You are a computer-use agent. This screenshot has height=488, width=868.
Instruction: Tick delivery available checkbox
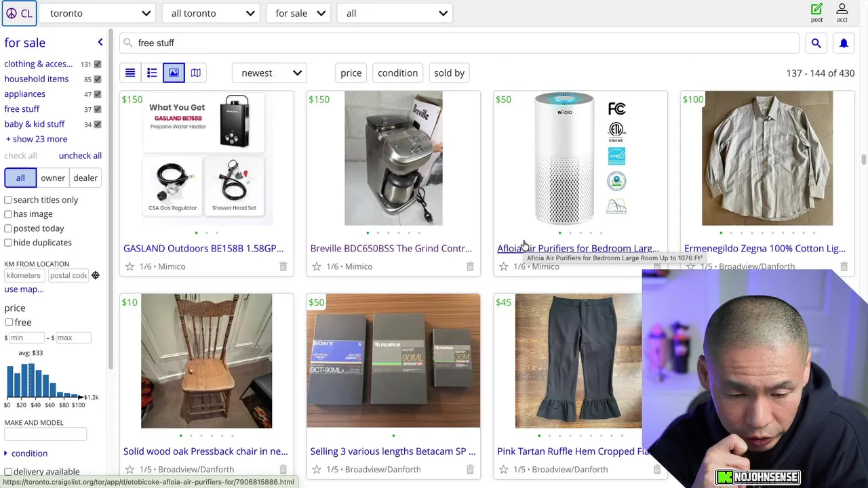click(8, 472)
